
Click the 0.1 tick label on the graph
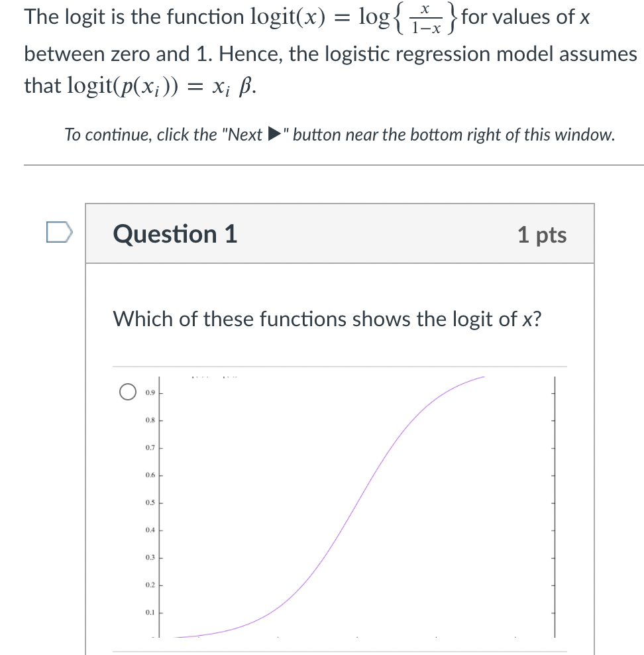pos(150,613)
